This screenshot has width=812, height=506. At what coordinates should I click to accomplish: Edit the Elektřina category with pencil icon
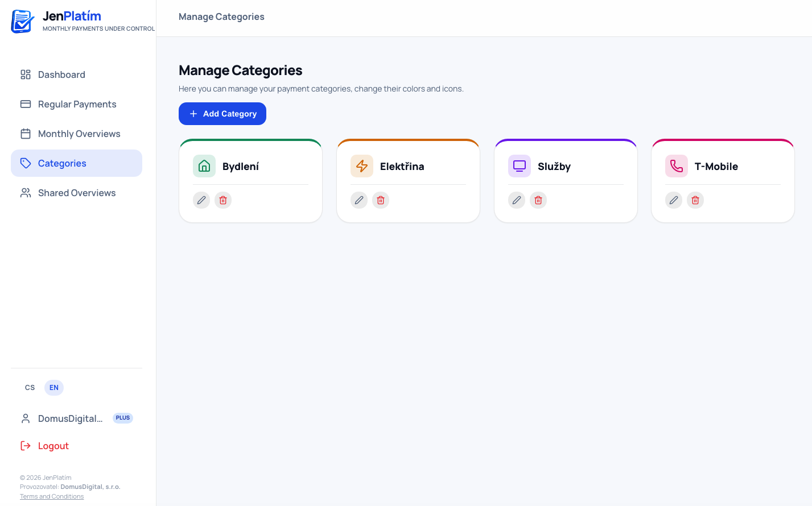359,200
